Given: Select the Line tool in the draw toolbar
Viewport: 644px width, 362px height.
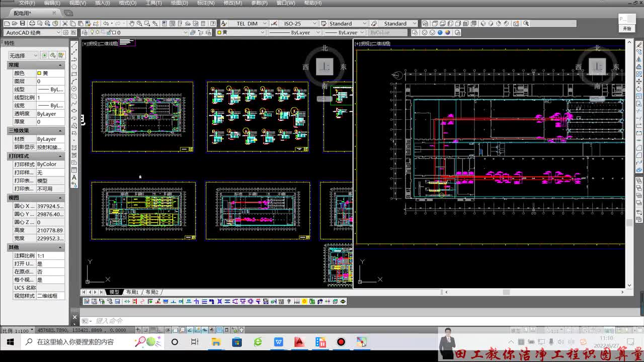Looking at the screenshot, I should 74,44.
